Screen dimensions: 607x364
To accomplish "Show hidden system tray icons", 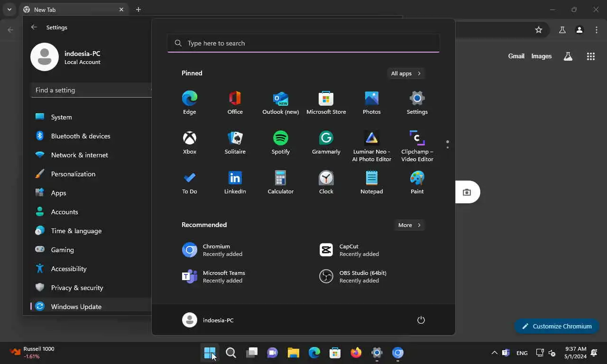I will pos(494,353).
